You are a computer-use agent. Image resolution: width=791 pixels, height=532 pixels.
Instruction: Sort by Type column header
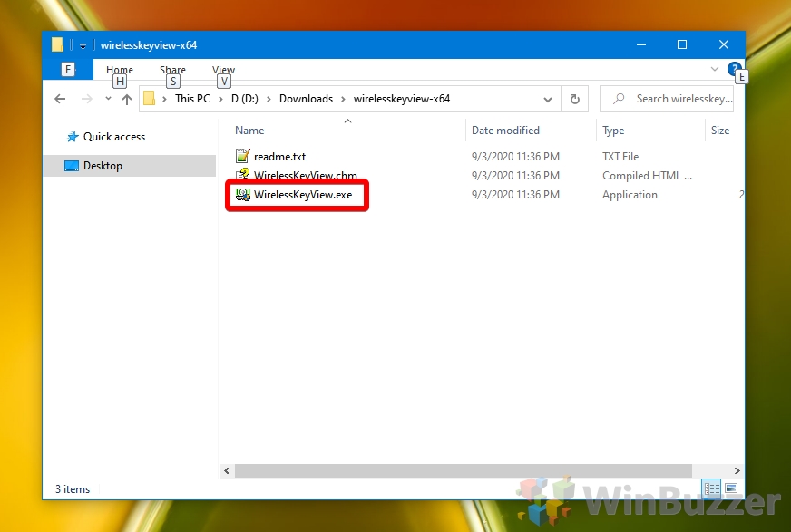point(613,131)
